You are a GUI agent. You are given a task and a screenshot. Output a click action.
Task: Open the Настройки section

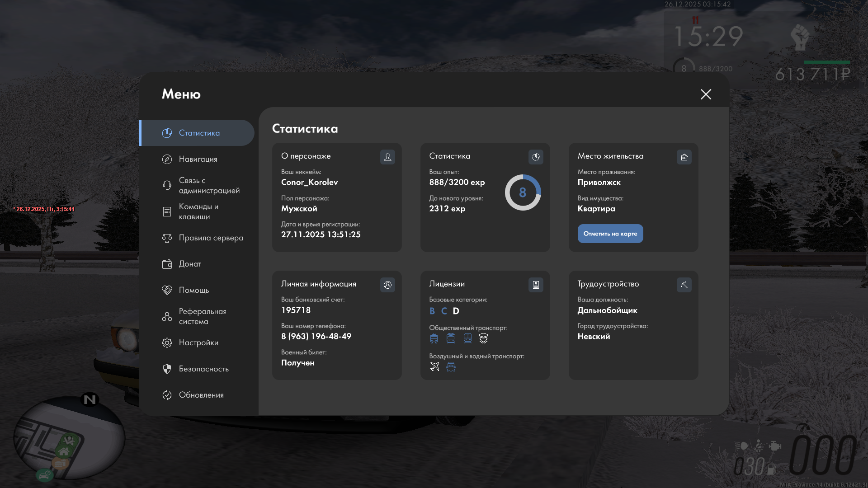pos(198,343)
